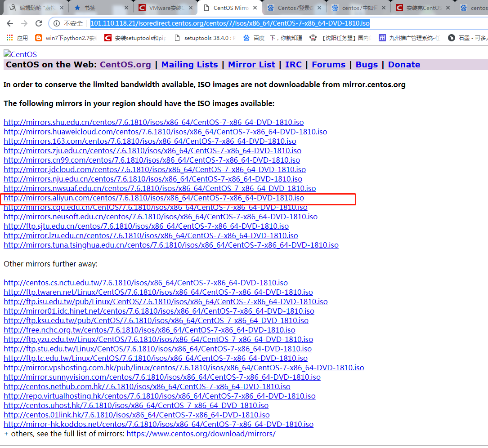Screen dimensions: 488x448
Task: Open the Forums link
Action: click(329, 64)
